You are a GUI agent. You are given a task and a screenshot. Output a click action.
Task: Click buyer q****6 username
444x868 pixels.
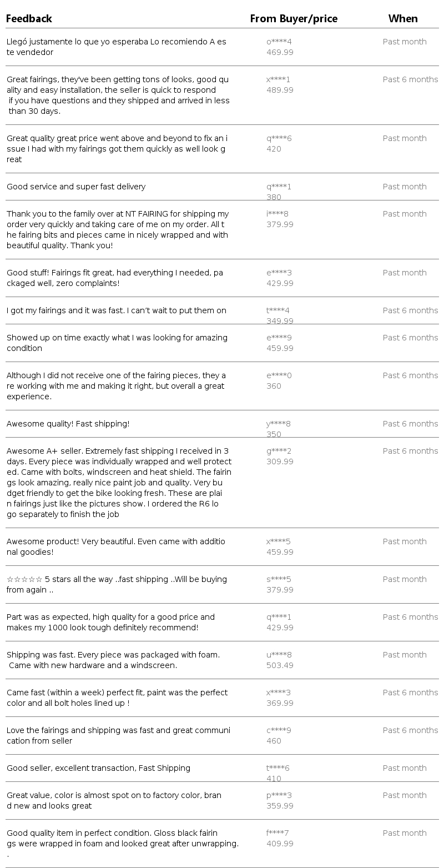pyautogui.click(x=279, y=138)
